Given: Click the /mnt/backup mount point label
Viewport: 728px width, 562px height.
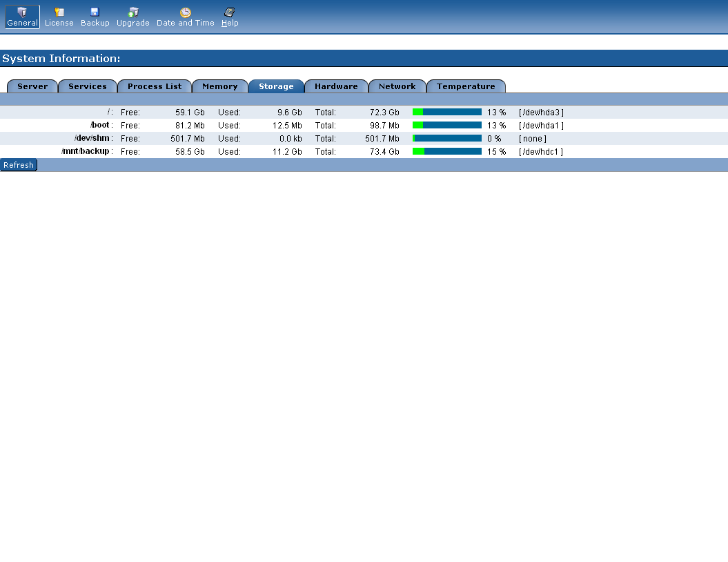Looking at the screenshot, I should pyautogui.click(x=87, y=151).
